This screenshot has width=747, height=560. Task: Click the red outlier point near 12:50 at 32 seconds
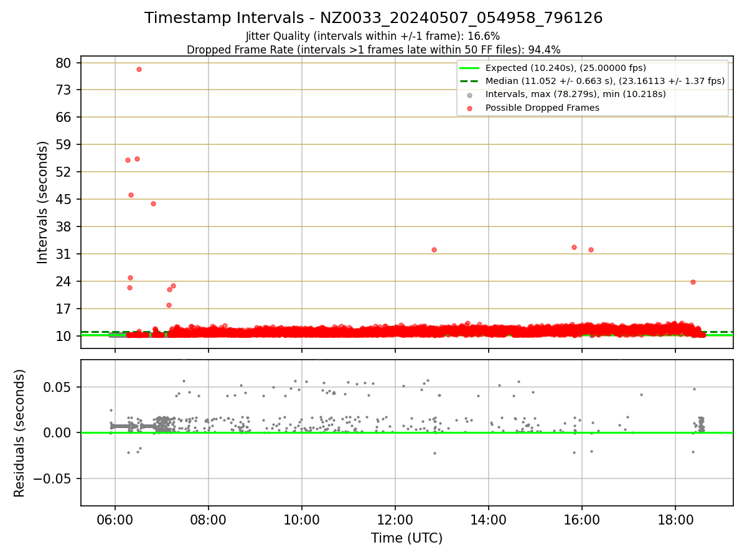pos(434,250)
